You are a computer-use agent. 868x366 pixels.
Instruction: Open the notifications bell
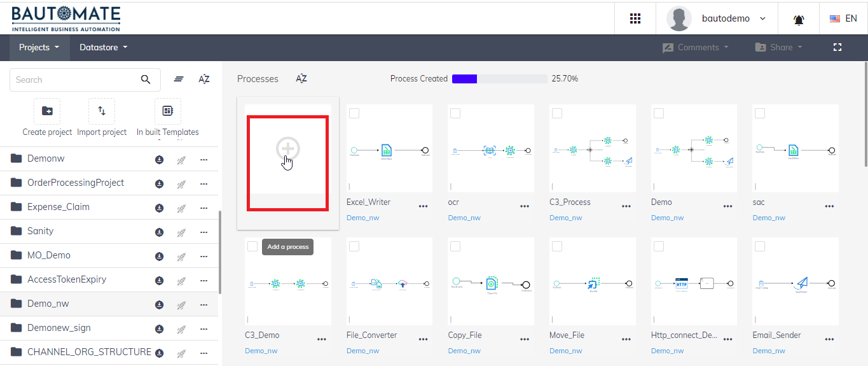799,19
